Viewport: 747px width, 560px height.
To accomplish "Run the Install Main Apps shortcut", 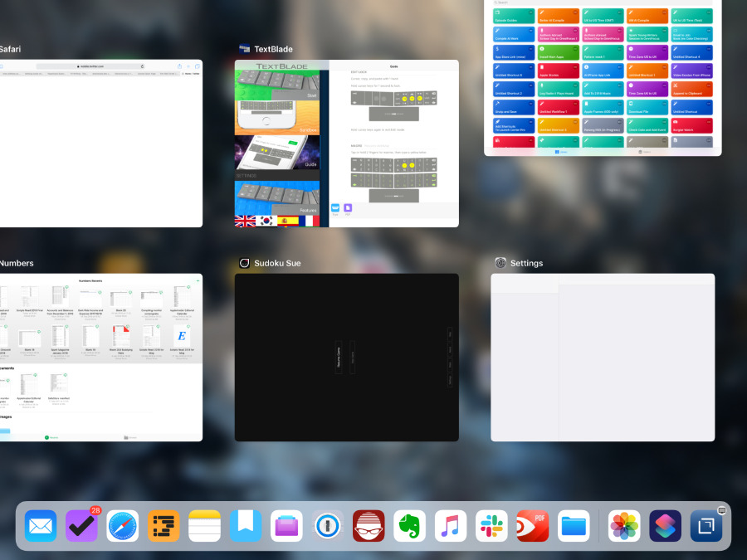I will click(559, 52).
